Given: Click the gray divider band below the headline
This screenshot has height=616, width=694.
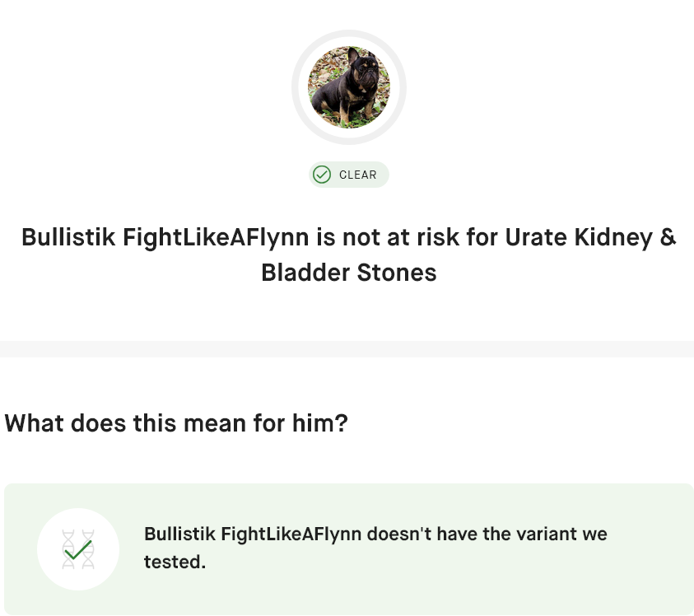Looking at the screenshot, I should pyautogui.click(x=347, y=349).
